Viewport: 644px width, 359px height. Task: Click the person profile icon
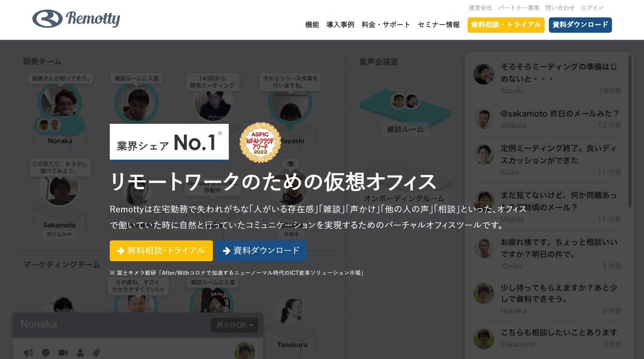click(x=80, y=353)
